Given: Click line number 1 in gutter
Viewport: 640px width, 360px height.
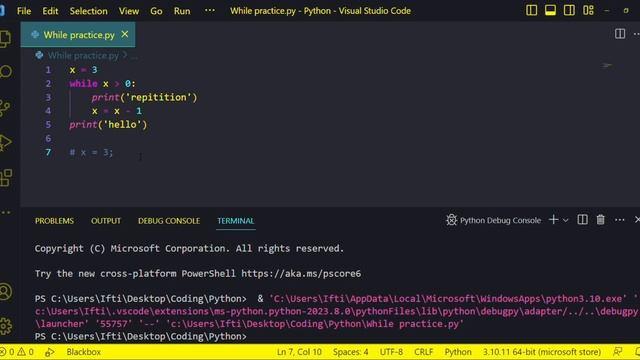Looking at the screenshot, I should (x=48, y=70).
